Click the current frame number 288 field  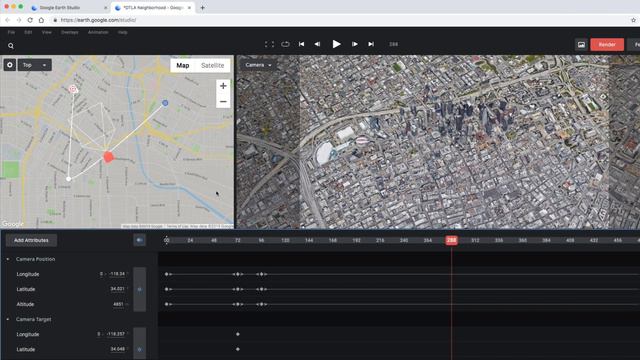tap(393, 44)
